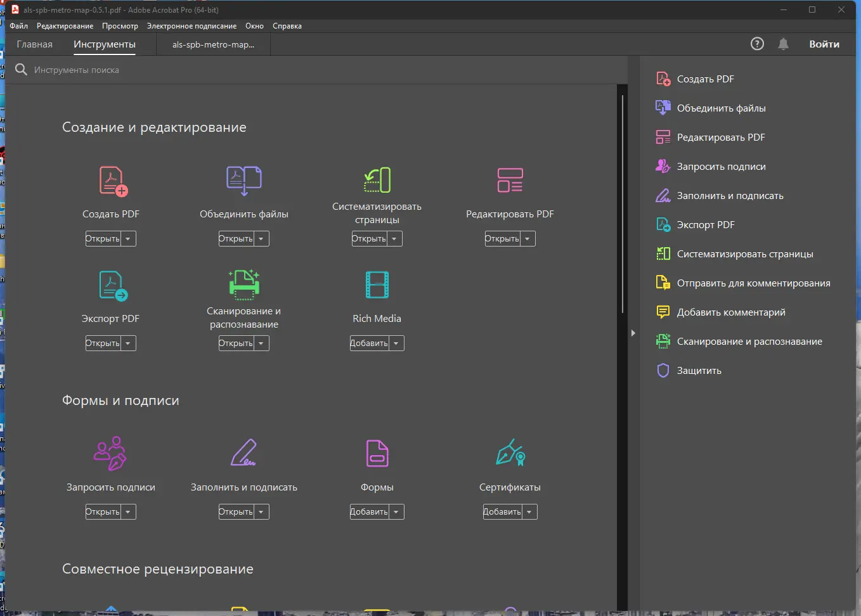Click the Добавить button under Формы

click(369, 512)
